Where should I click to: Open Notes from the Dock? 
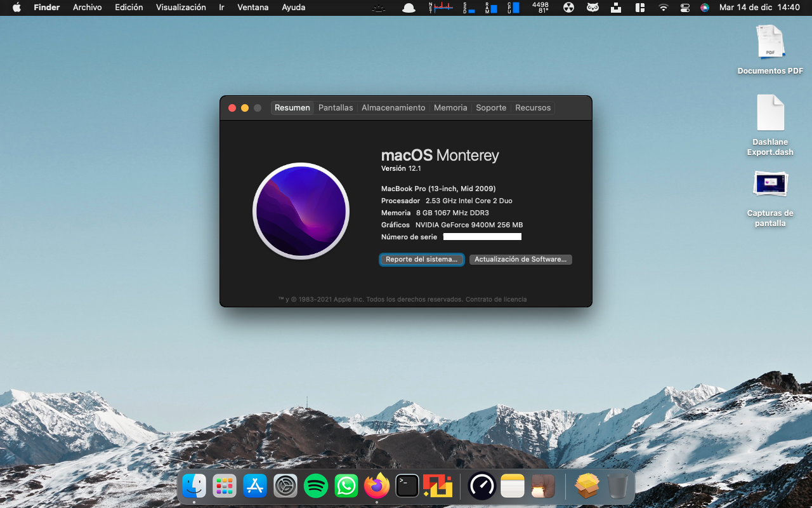[x=513, y=486]
